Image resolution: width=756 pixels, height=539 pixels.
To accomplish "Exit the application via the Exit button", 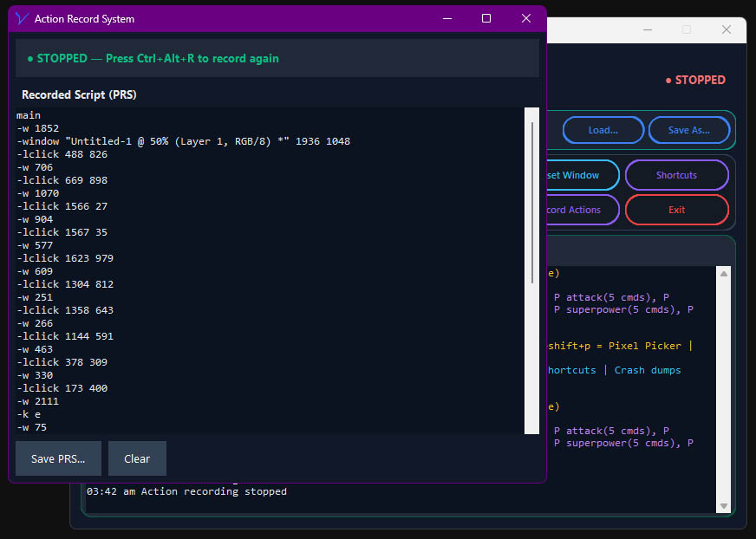I will 677,210.
